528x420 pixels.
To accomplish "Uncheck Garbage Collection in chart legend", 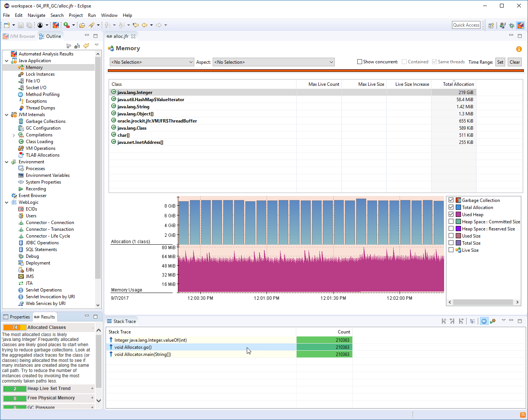I will [x=451, y=200].
